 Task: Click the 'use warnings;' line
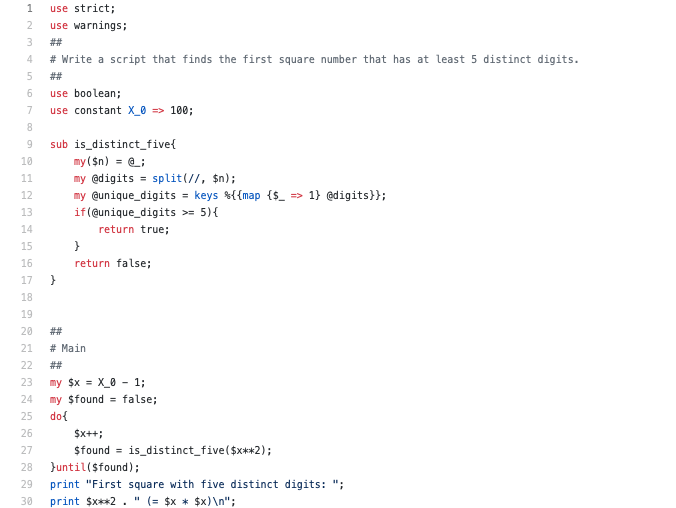click(88, 25)
